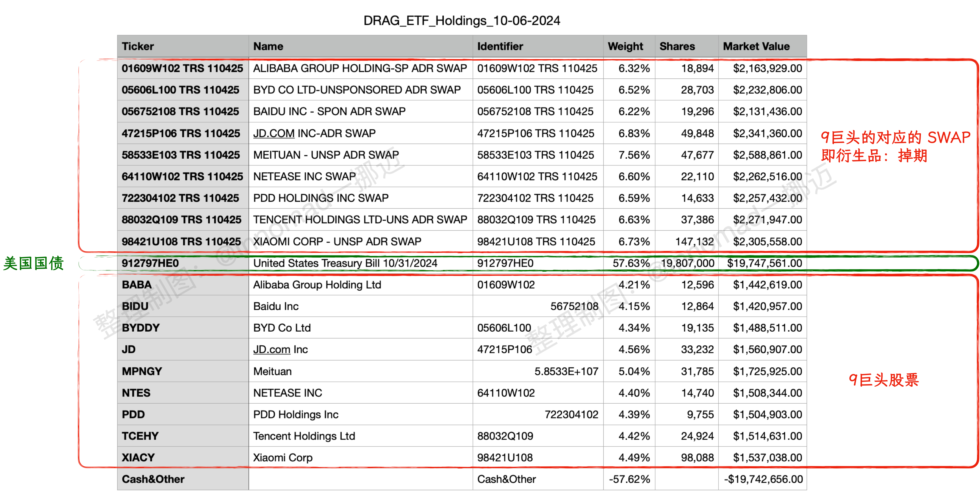Click the $2,163,929.00 market value
980x501 pixels.
click(x=767, y=68)
